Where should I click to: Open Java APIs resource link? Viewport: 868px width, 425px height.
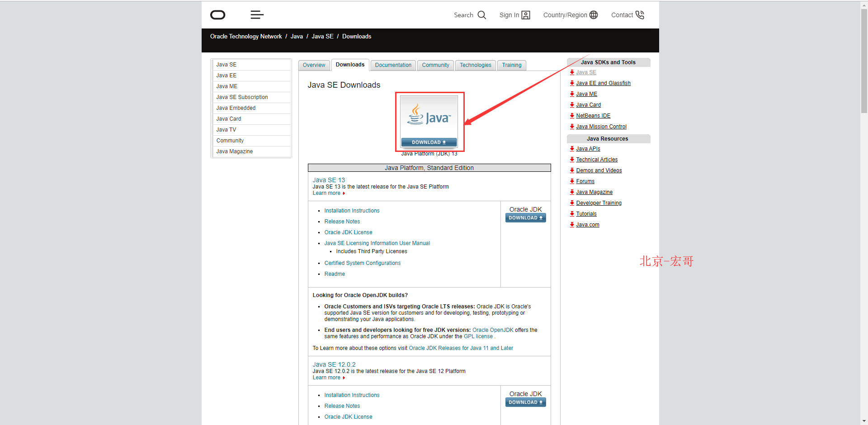(588, 149)
